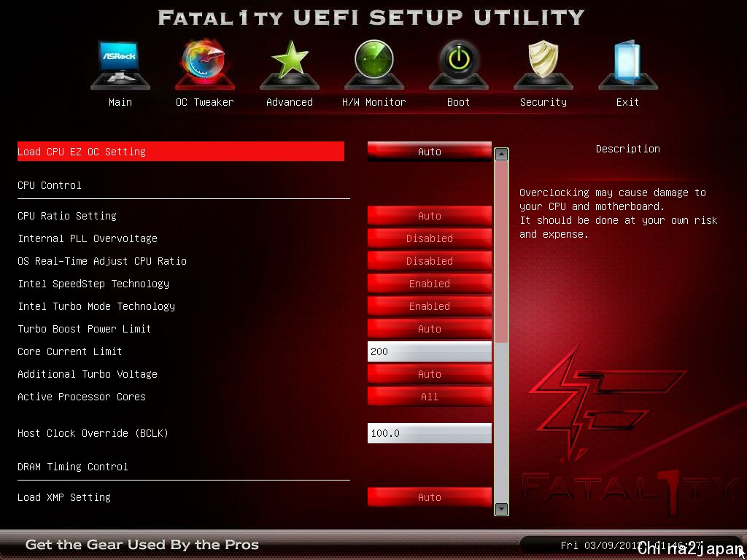The height and width of the screenshot is (560, 747).
Task: Click the Get the Gear Used By the Pros banner
Action: tap(142, 545)
